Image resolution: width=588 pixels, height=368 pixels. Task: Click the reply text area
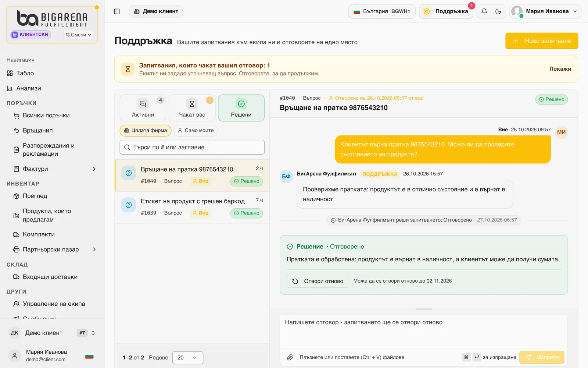point(424,330)
